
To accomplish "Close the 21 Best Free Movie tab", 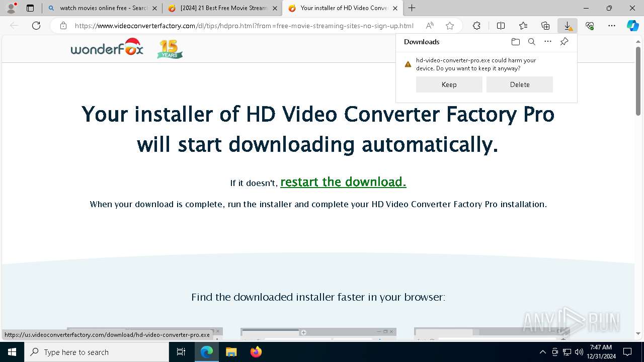I will tap(275, 8).
